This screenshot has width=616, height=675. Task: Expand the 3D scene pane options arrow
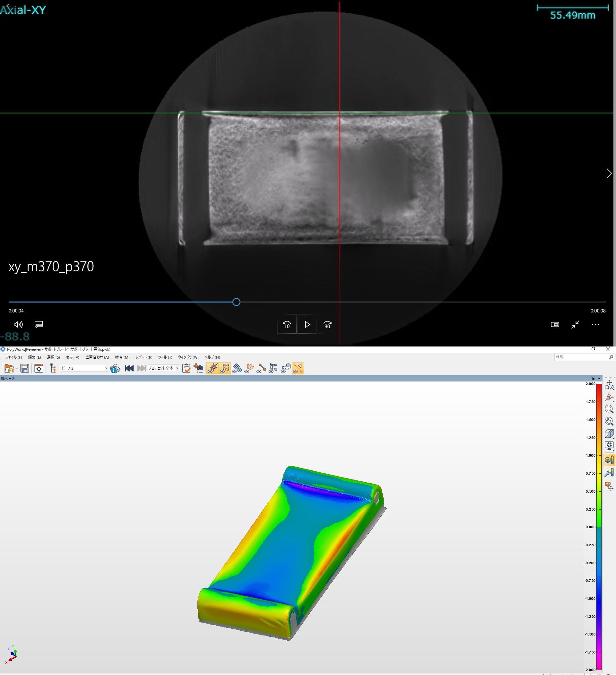[x=599, y=378]
